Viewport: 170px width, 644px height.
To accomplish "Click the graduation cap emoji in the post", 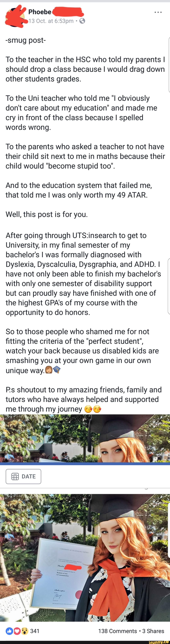I will (x=57, y=370).
